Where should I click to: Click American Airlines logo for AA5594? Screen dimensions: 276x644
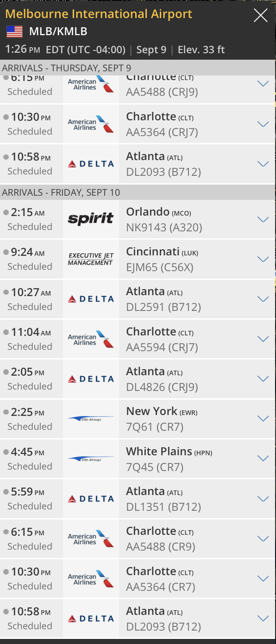pyautogui.click(x=91, y=339)
